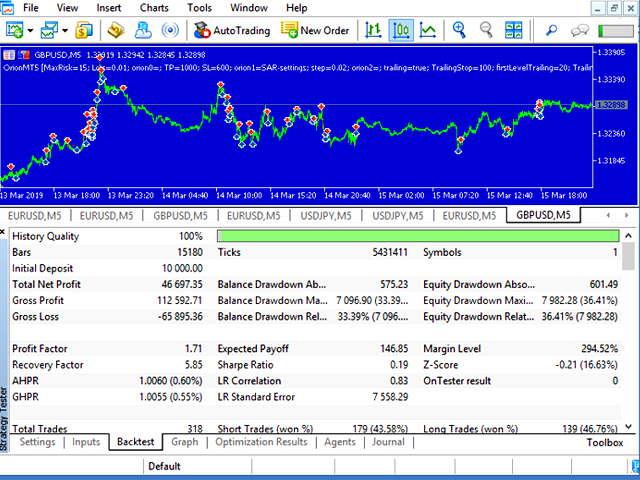Open the chat bubbles icon
The width and height of the screenshot is (640, 480).
click(x=580, y=30)
